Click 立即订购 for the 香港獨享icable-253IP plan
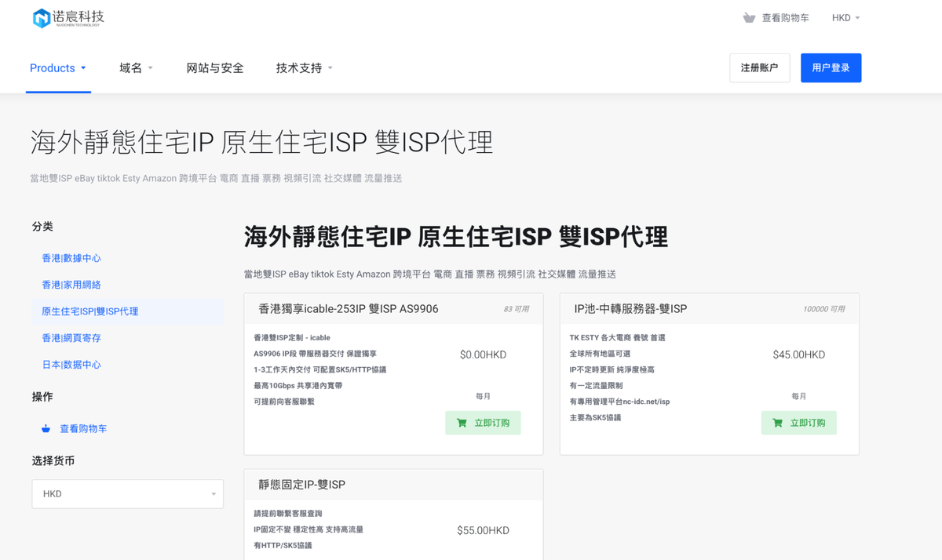Image resolution: width=942 pixels, height=560 pixels. coord(483,422)
